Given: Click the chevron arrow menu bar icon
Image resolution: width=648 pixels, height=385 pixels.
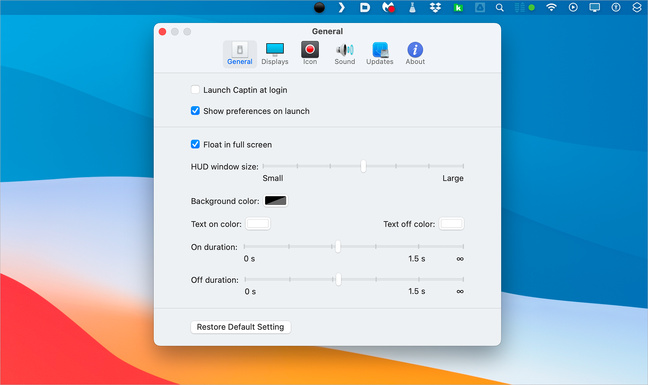Looking at the screenshot, I should pos(341,7).
